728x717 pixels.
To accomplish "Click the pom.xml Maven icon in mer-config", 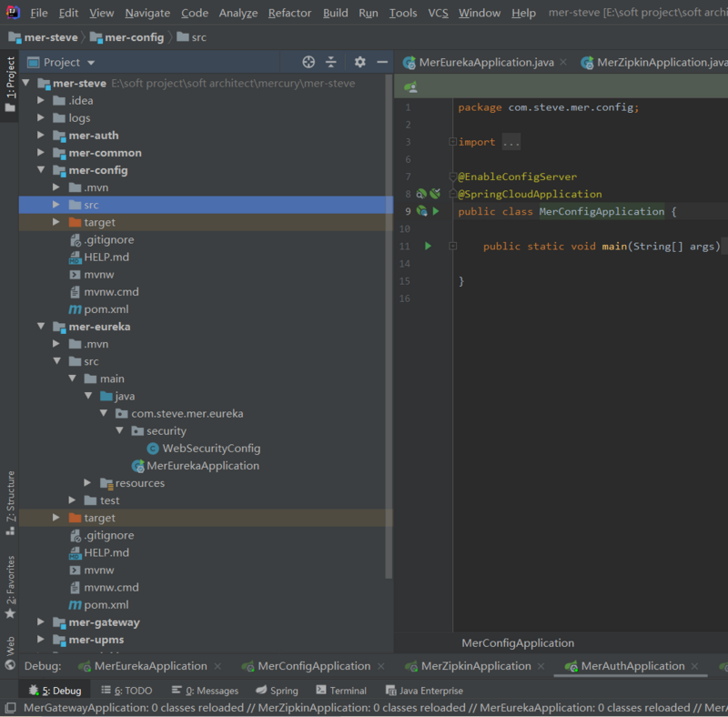I will tap(76, 309).
